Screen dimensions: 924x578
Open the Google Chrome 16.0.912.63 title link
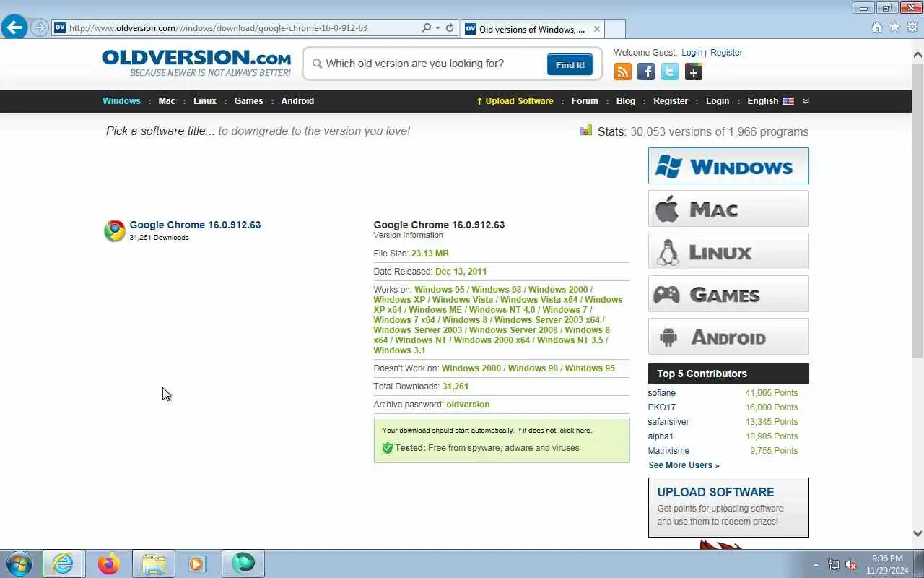click(x=195, y=225)
